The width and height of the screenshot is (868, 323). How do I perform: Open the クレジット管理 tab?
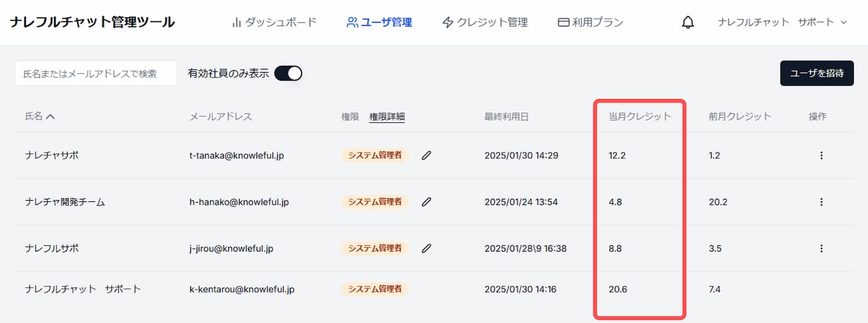485,23
